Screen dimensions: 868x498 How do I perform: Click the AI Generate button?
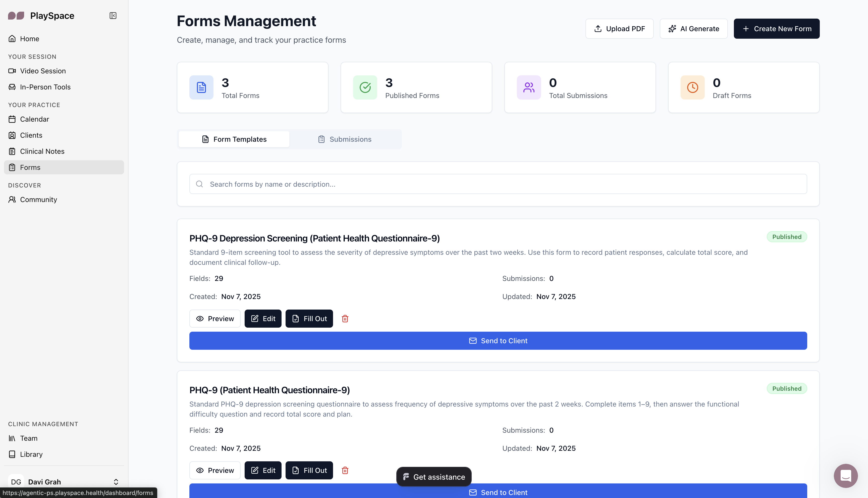(693, 29)
